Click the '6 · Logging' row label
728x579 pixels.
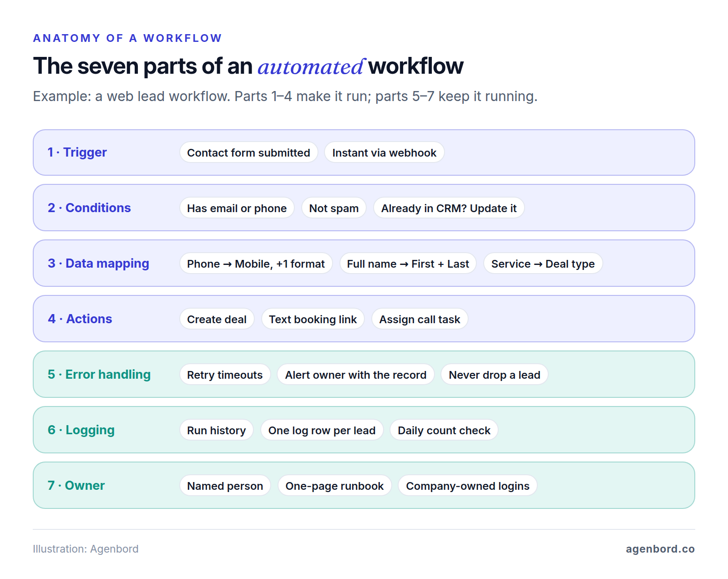[x=81, y=430]
